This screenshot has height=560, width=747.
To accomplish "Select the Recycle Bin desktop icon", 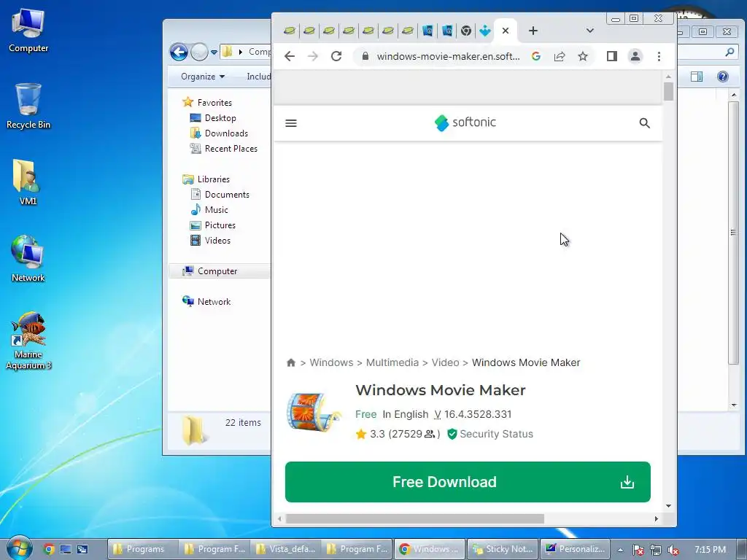I will pyautogui.click(x=28, y=106).
